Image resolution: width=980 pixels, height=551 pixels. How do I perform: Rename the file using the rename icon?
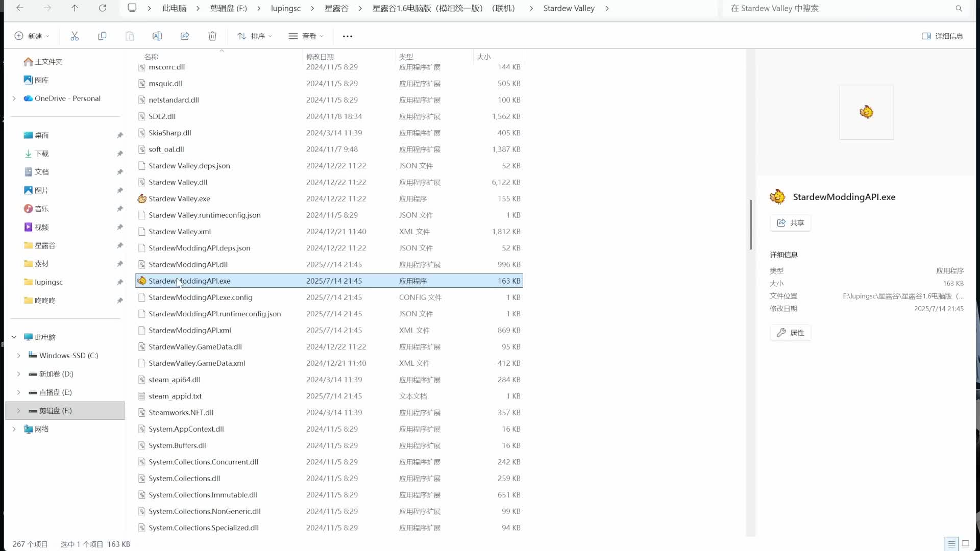157,36
